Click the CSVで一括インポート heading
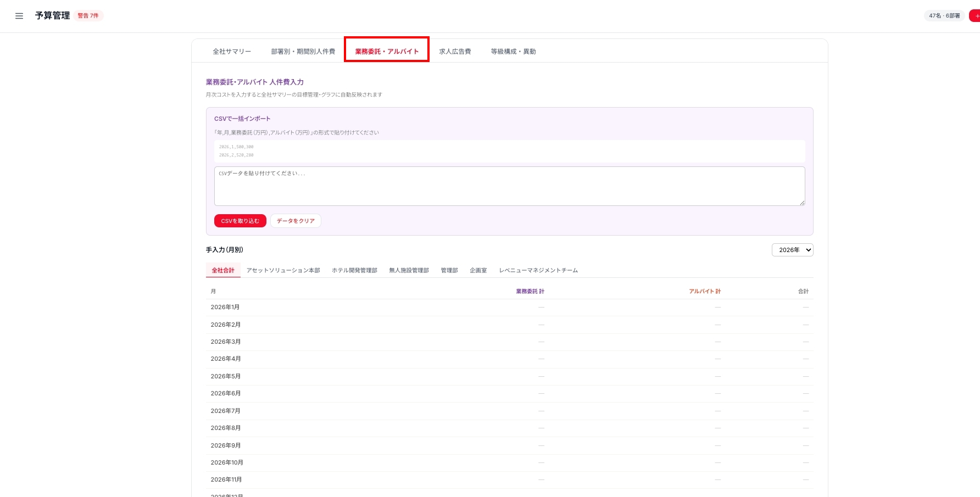Screen dimensions: 980x497 (242, 119)
